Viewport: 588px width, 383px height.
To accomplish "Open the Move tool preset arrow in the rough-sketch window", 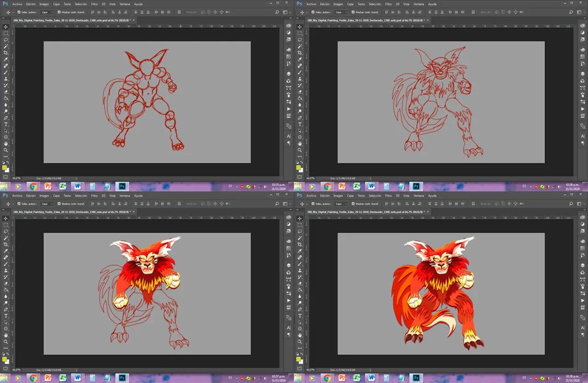I will tap(13, 12).
